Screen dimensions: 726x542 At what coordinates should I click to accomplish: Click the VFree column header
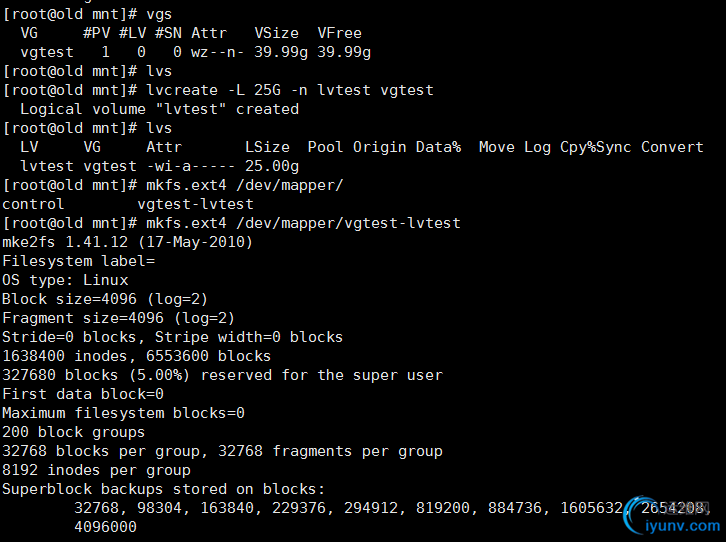(339, 33)
